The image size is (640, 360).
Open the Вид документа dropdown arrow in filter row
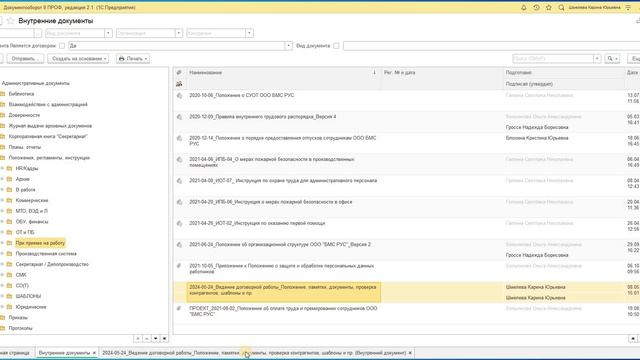tap(108, 33)
